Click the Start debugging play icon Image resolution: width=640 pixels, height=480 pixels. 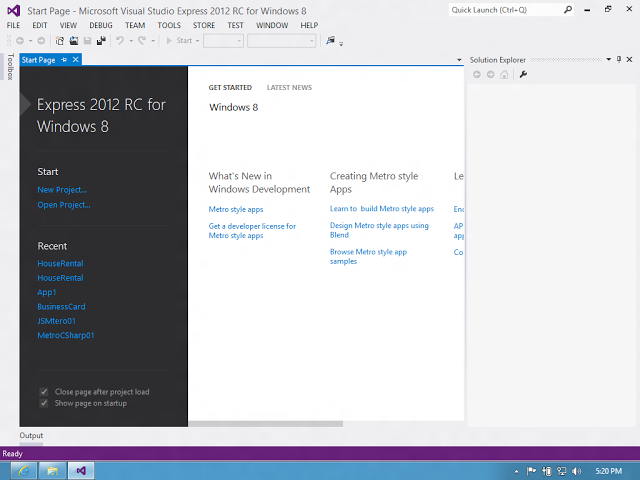tap(169, 41)
